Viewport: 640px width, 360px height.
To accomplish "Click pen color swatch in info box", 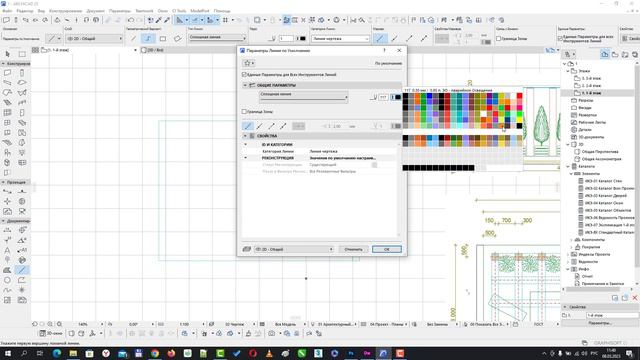I will tap(301, 38).
